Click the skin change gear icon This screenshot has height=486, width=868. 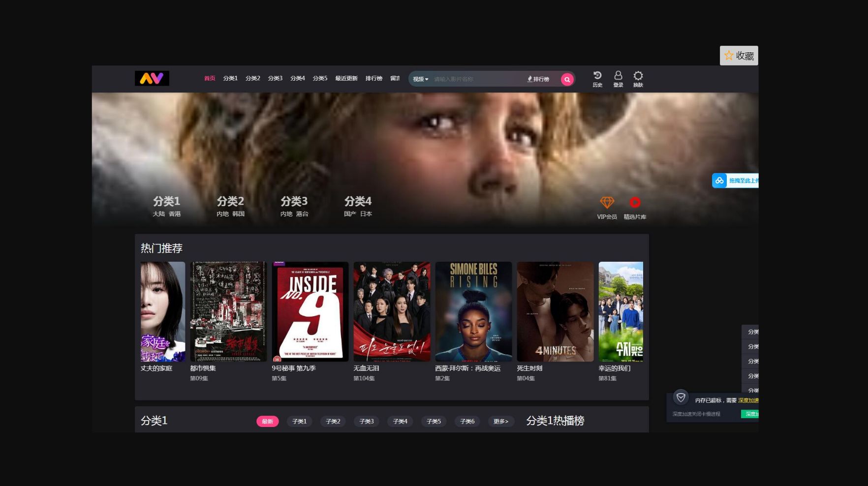pyautogui.click(x=638, y=76)
